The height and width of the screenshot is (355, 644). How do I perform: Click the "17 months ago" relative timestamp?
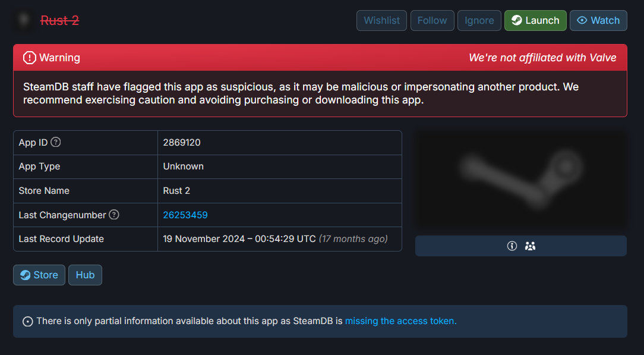(x=353, y=239)
